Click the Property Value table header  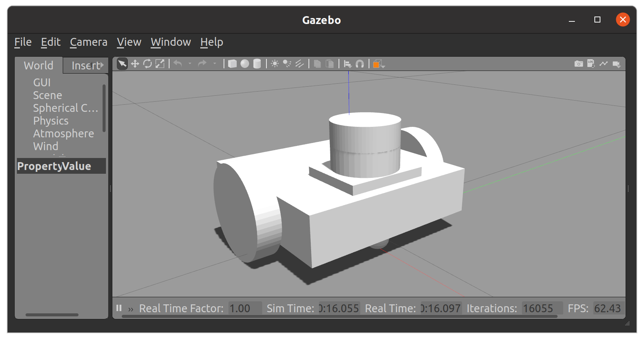[61, 166]
